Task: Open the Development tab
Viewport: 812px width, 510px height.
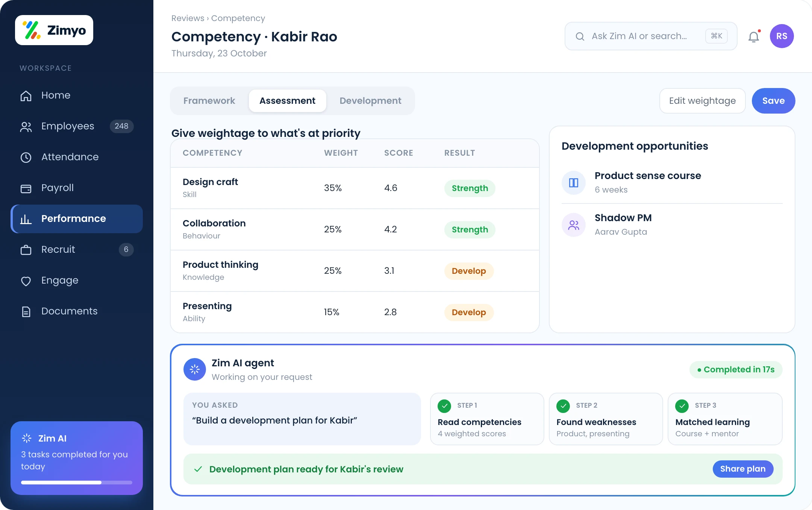Action: click(370, 101)
